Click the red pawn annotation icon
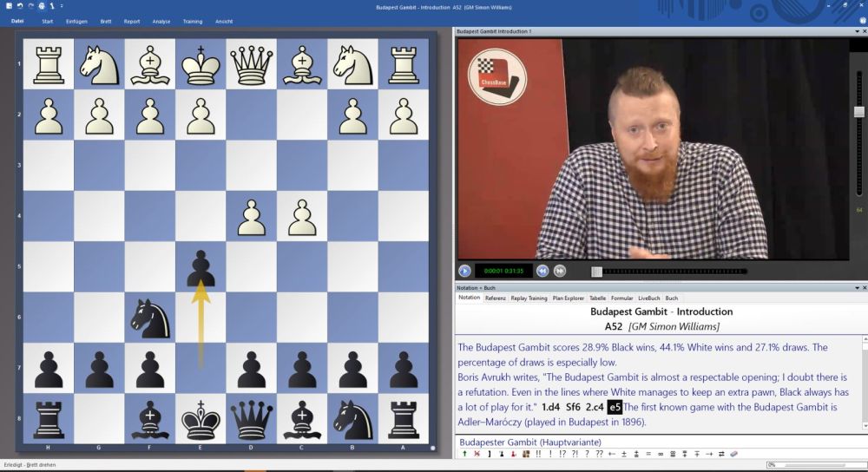The width and height of the screenshot is (868, 472). [514, 454]
